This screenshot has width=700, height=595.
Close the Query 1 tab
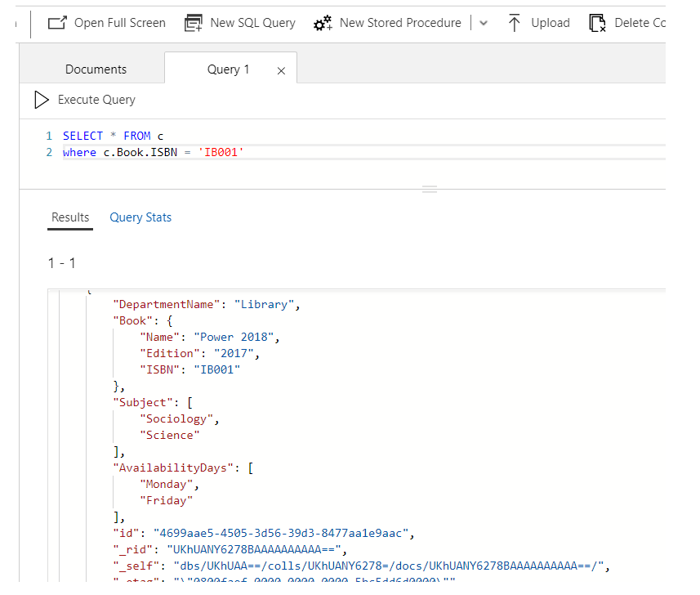tap(280, 70)
